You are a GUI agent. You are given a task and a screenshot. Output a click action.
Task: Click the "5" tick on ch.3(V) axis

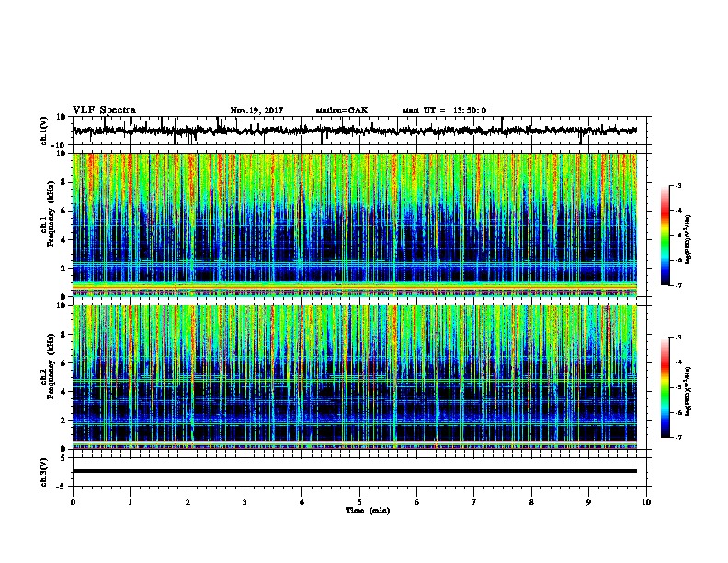point(63,458)
